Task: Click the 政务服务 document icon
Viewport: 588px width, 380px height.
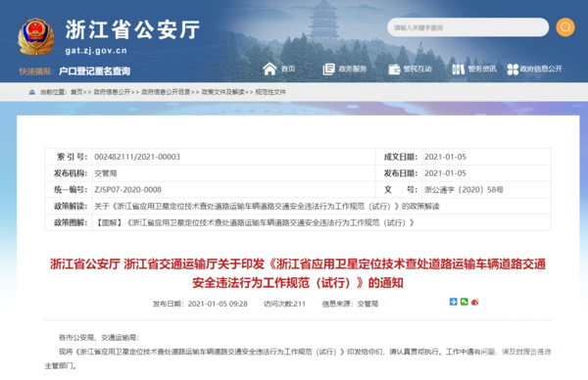Action: tap(328, 69)
